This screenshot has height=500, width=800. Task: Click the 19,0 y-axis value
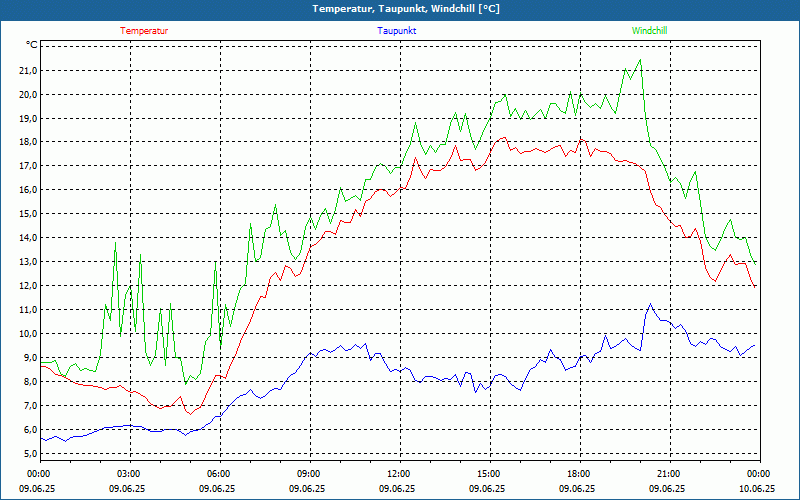28,118
